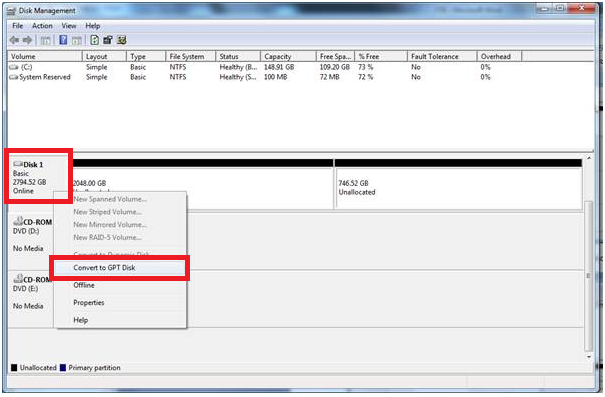Select the 746.52 GB Unallocated partition
605x397 pixels.
[458, 184]
